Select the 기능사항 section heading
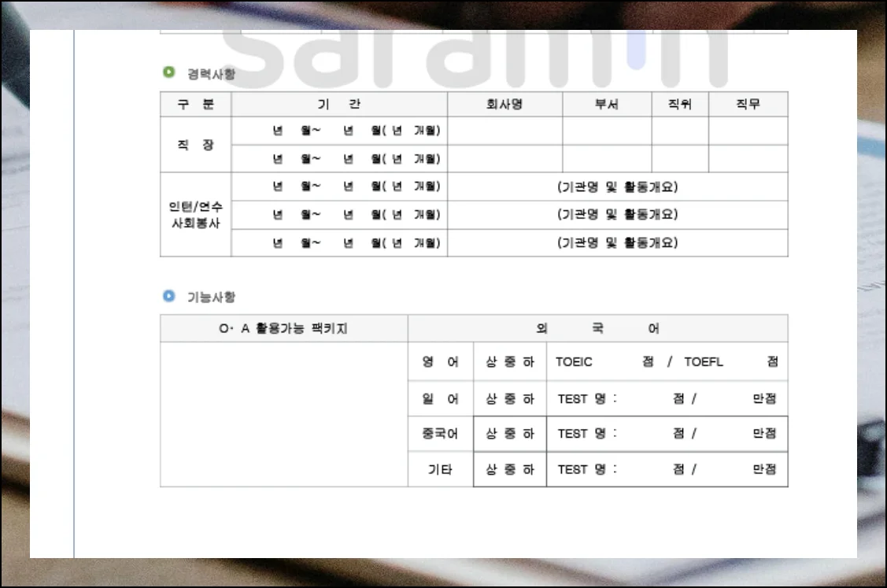Viewport: 887px width, 588px height. click(211, 297)
